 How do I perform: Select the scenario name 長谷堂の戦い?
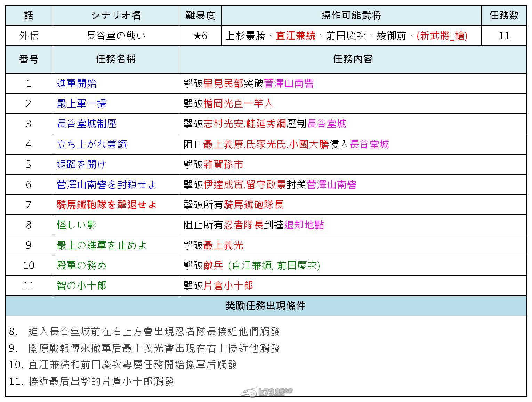click(116, 36)
